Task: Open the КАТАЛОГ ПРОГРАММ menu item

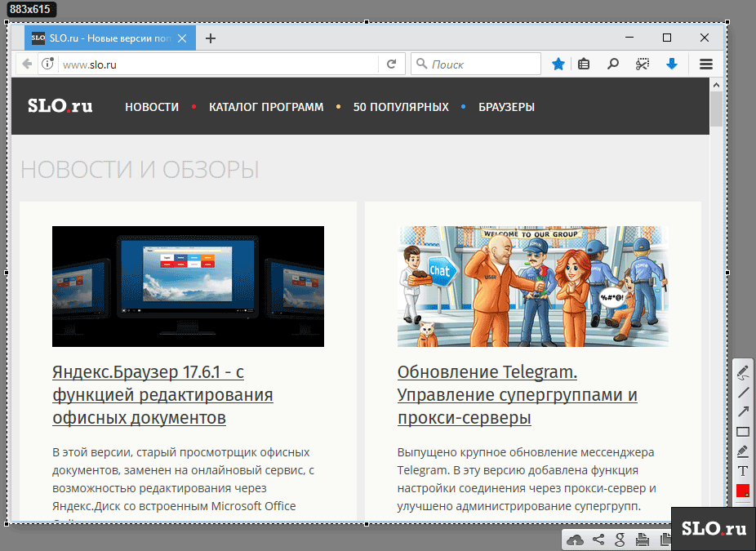Action: (x=266, y=107)
